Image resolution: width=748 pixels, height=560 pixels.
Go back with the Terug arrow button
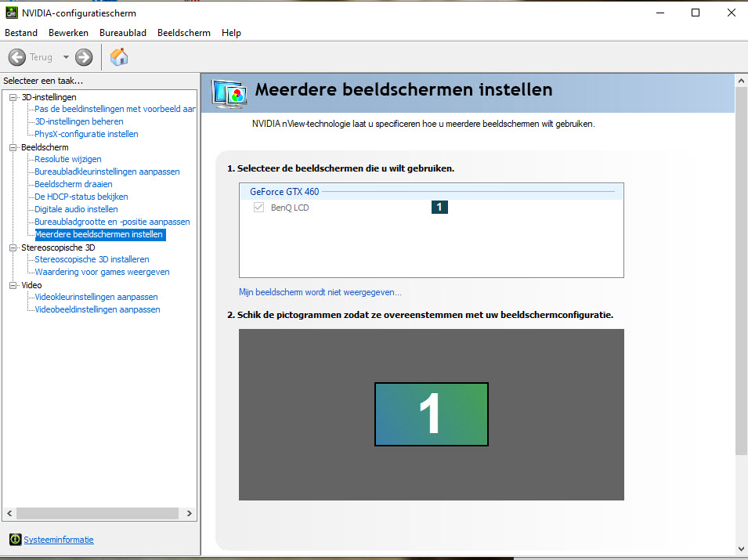17,57
